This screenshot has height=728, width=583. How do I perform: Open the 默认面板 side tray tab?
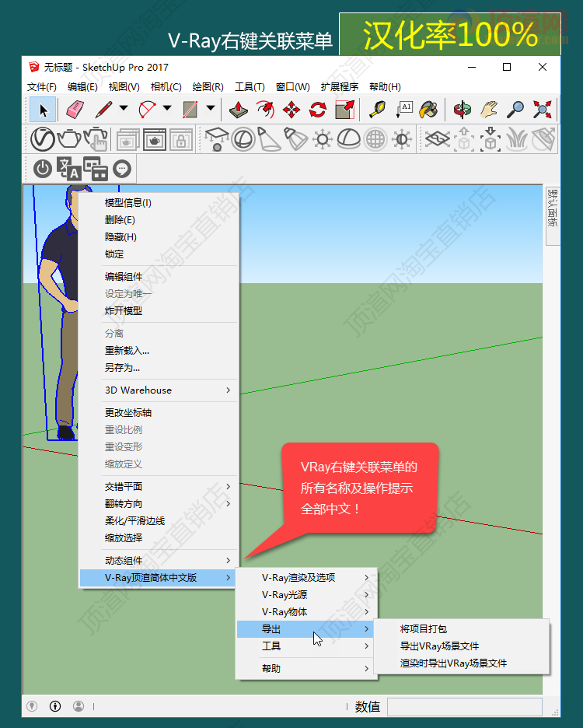[x=553, y=215]
